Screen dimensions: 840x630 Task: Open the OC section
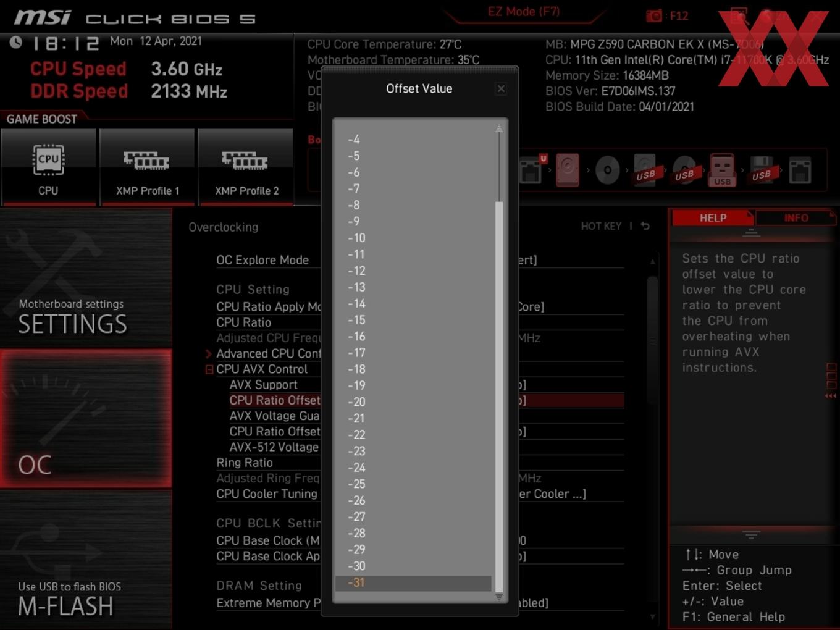coord(86,419)
